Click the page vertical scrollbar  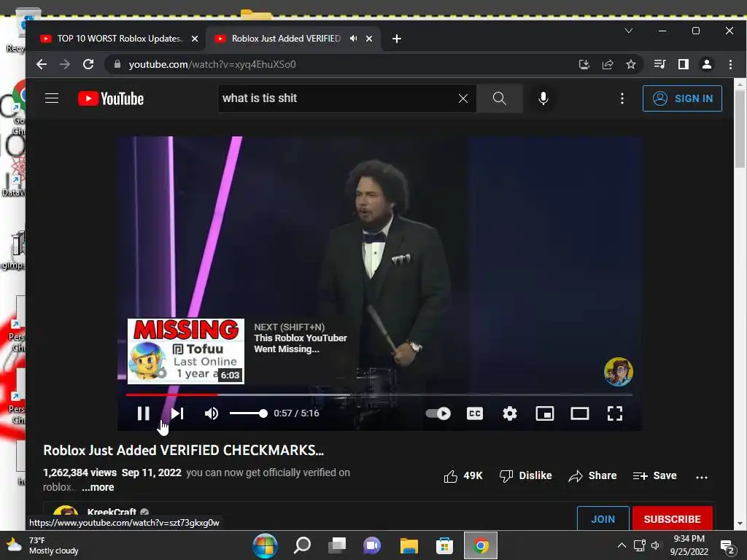tap(740, 128)
